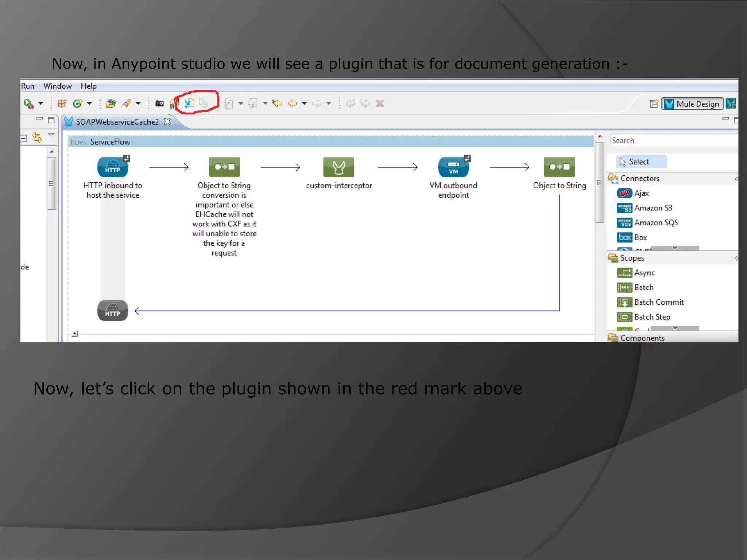Image resolution: width=747 pixels, height=560 pixels.
Task: Select the last Object to String transformer
Action: 559,167
